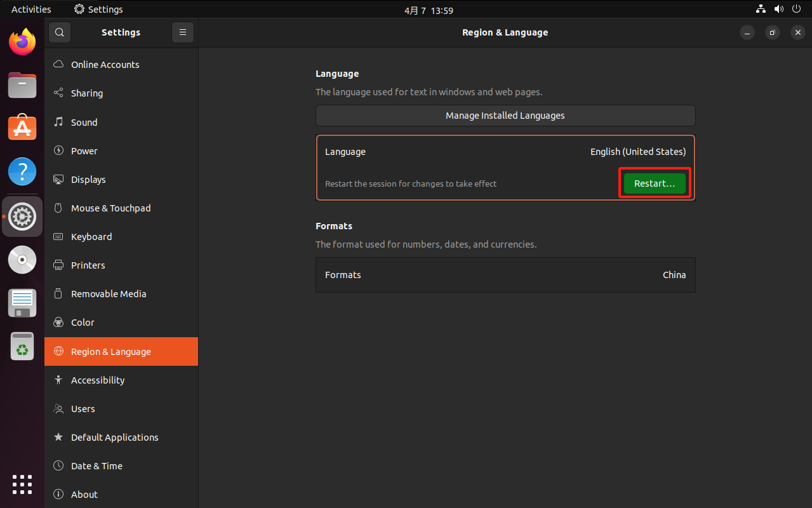Open Activities overview
The height and width of the screenshot is (508, 812).
pyautogui.click(x=31, y=9)
